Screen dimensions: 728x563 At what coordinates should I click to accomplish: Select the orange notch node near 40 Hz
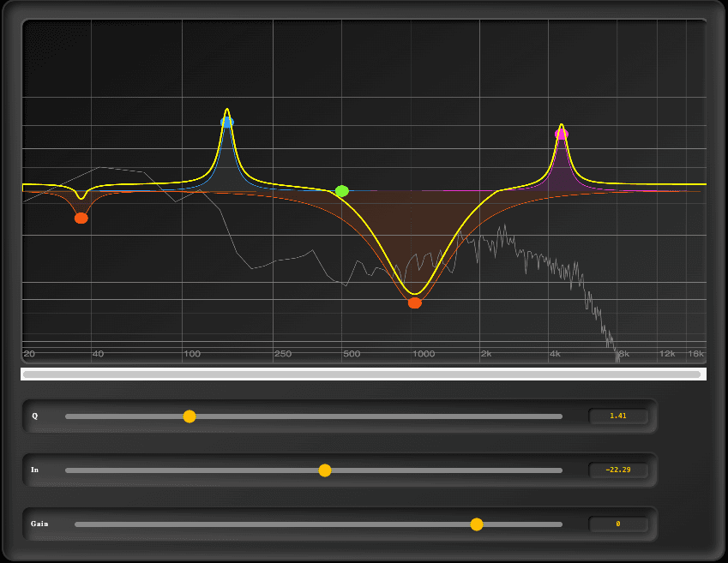(x=81, y=218)
